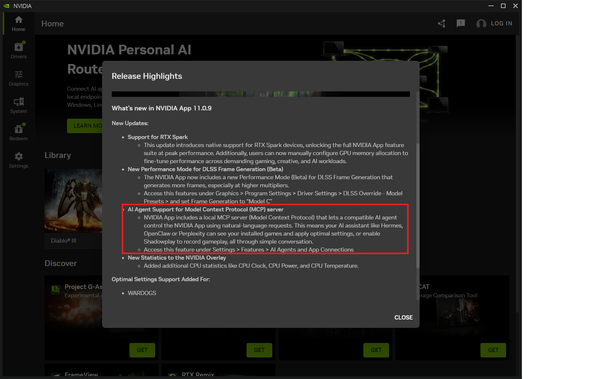The height and width of the screenshot is (379, 606).
Task: Open the Drivers sidebar section
Action: pyautogui.click(x=18, y=50)
